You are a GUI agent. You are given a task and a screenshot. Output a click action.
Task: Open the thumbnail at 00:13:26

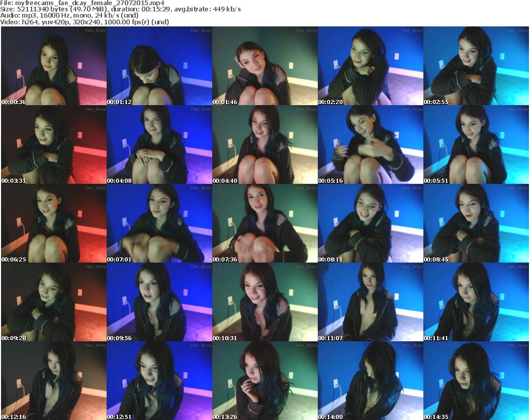pyautogui.click(x=264, y=381)
